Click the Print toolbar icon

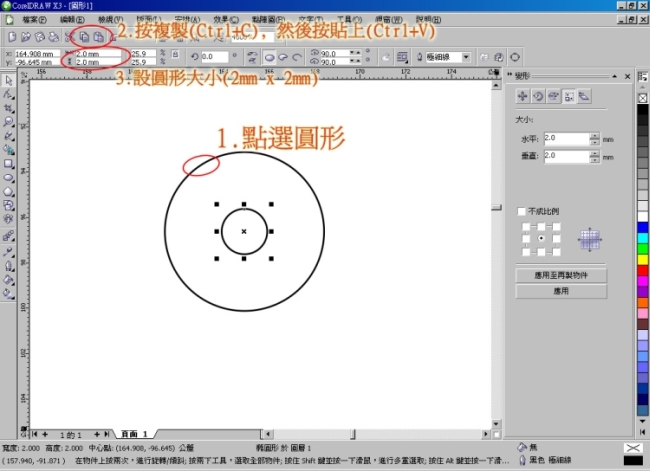click(53, 37)
